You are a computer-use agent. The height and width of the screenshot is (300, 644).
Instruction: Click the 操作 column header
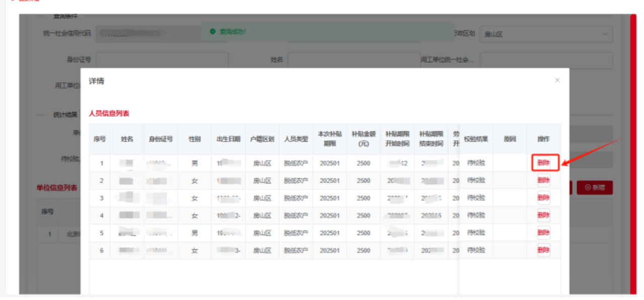pyautogui.click(x=543, y=139)
